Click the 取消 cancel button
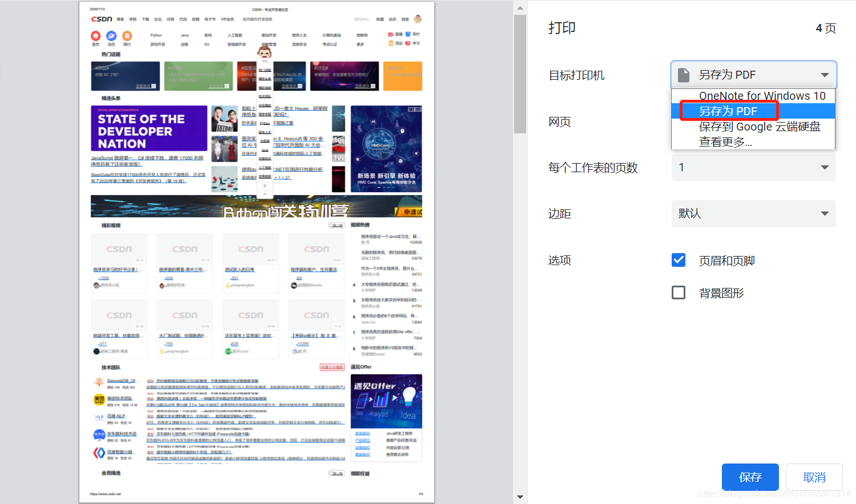Viewport: 856px width, 504px height. pyautogui.click(x=814, y=477)
